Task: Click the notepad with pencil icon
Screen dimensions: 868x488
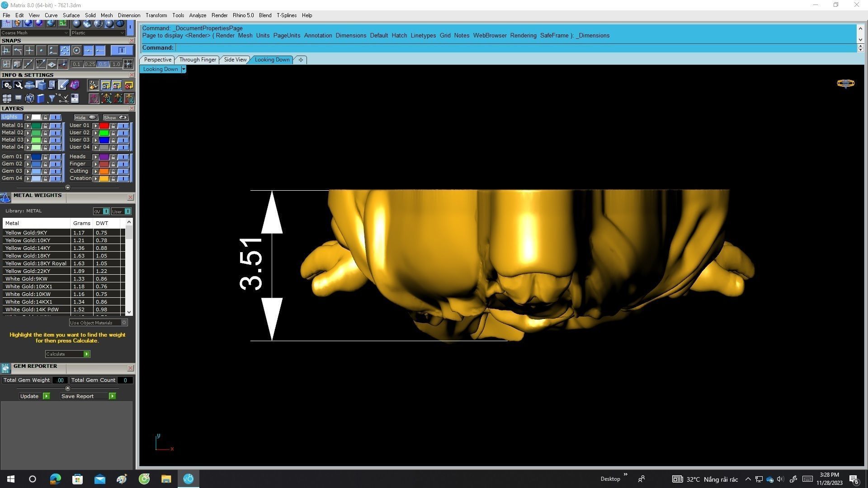Action: (63, 85)
